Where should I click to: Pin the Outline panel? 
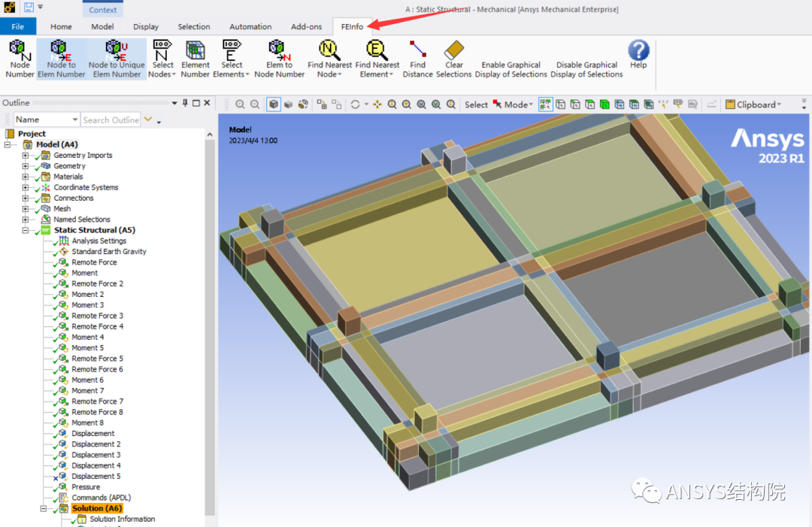pos(185,103)
